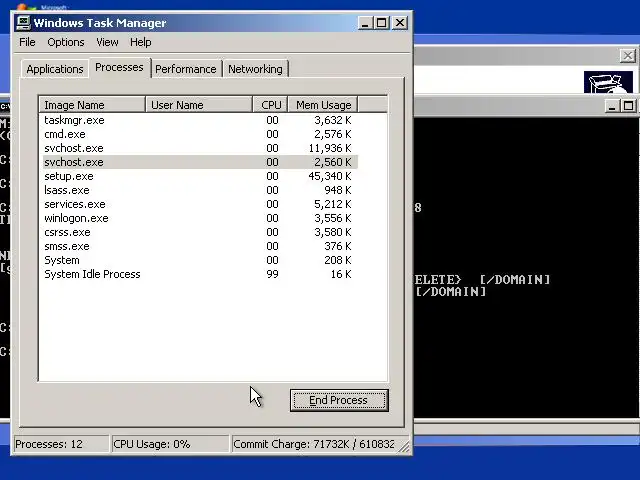Screen dimensions: 640x480
Task: Click the 3,632 K memory value
Action: point(333,120)
